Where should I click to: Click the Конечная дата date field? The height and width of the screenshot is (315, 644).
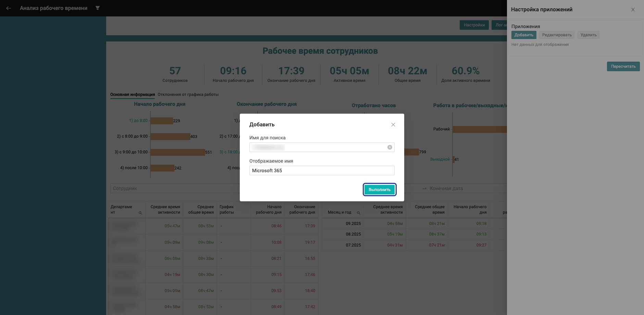click(462, 188)
